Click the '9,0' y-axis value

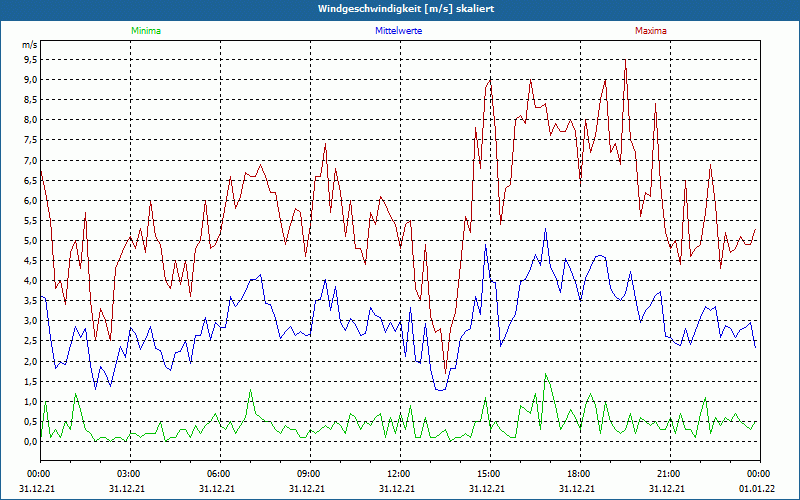click(31, 80)
